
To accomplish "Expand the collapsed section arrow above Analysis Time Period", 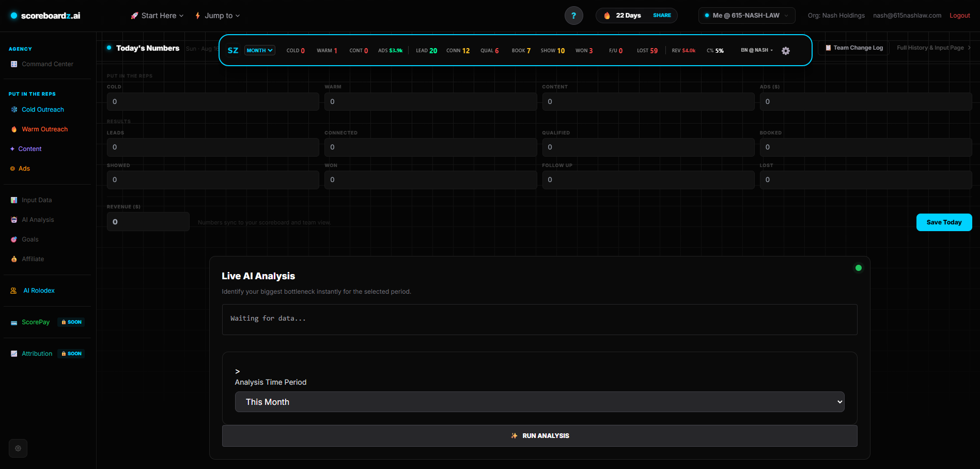I will (x=238, y=371).
